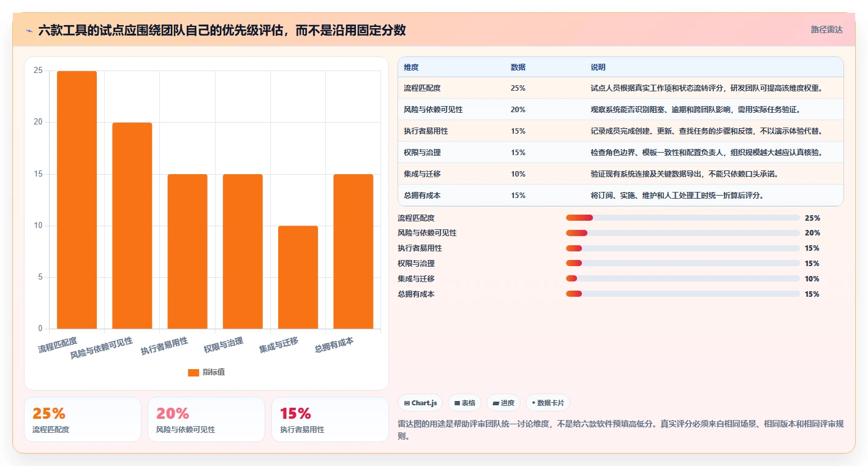Click the 流程匹配度 axis label under chart

tap(58, 345)
